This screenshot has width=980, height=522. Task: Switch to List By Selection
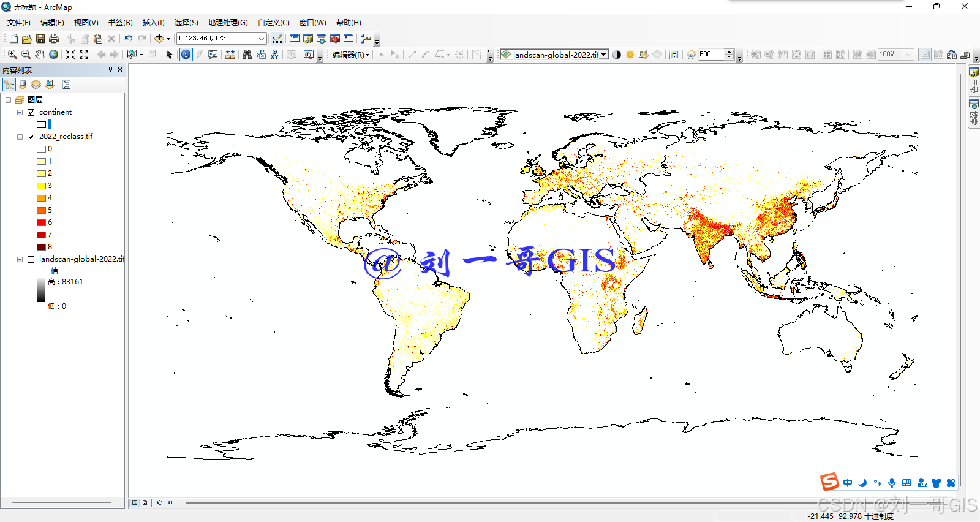pyautogui.click(x=50, y=85)
